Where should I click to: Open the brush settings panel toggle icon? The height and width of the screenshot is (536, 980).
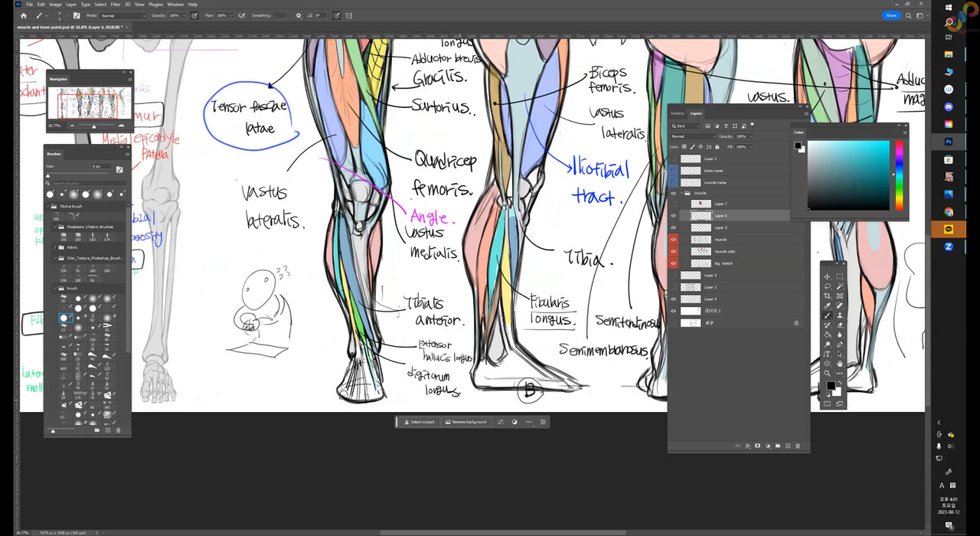click(77, 15)
